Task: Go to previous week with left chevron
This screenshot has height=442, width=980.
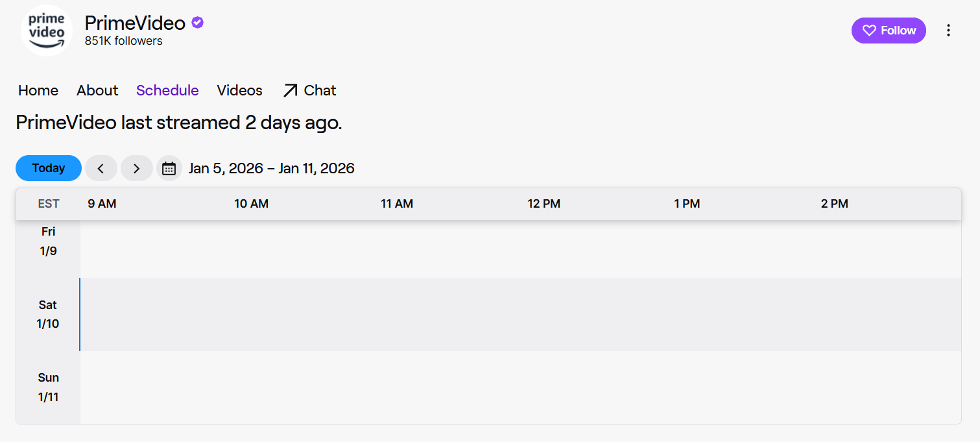Action: [x=101, y=168]
